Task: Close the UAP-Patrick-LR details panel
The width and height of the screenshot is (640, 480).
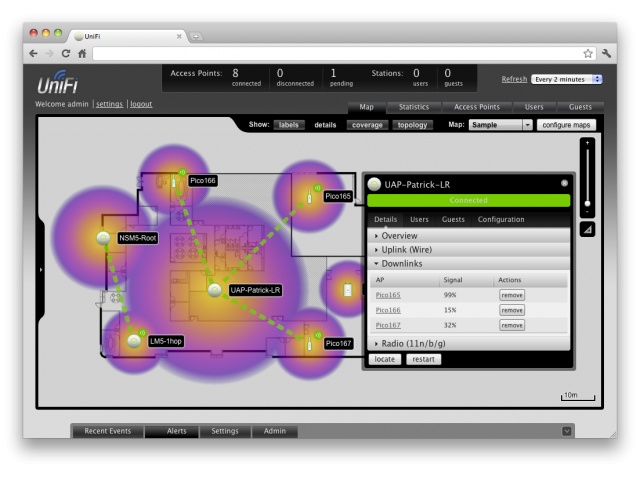Action: point(564,183)
